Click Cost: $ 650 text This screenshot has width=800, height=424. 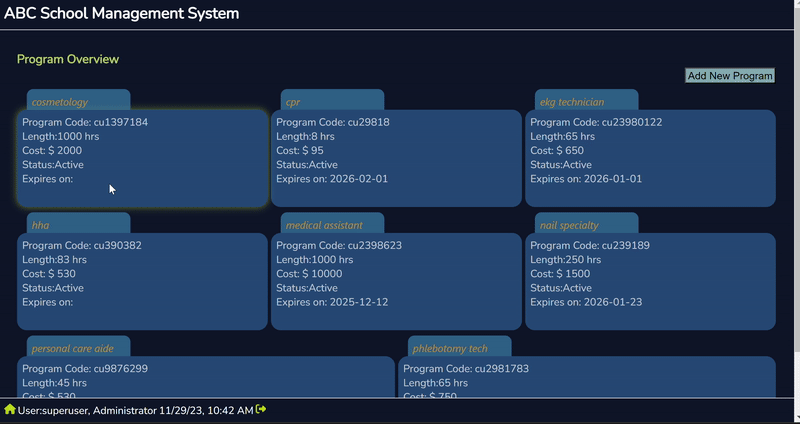[557, 151]
